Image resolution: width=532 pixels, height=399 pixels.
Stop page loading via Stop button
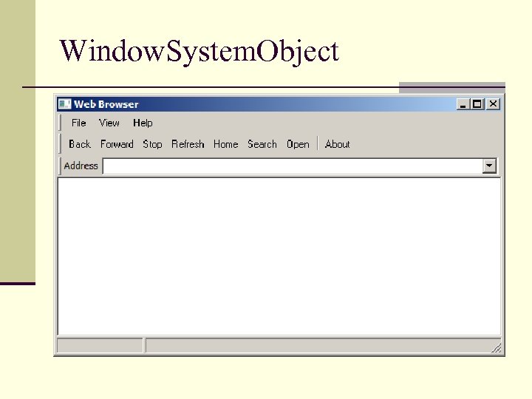[x=152, y=144]
